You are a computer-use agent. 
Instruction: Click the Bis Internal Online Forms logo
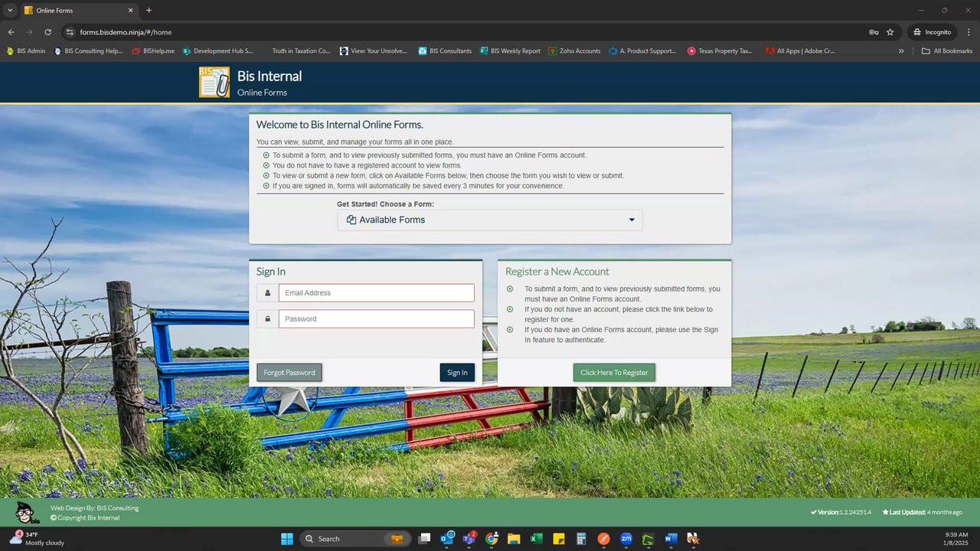214,82
